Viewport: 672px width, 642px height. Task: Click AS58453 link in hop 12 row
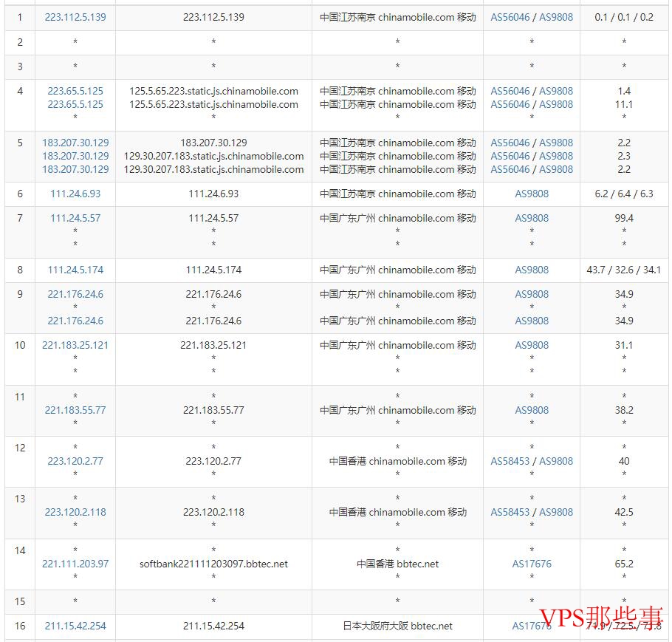click(510, 461)
